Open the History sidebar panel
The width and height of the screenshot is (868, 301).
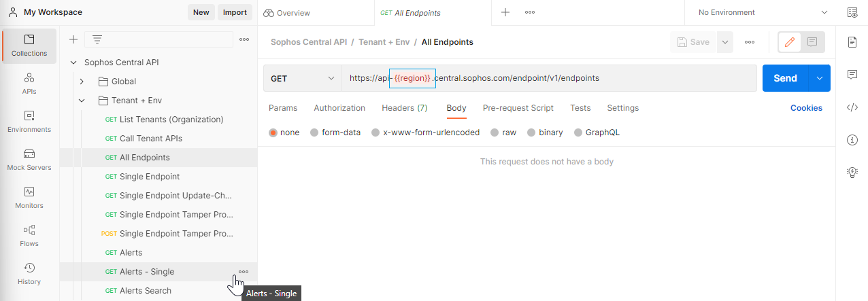click(x=29, y=274)
